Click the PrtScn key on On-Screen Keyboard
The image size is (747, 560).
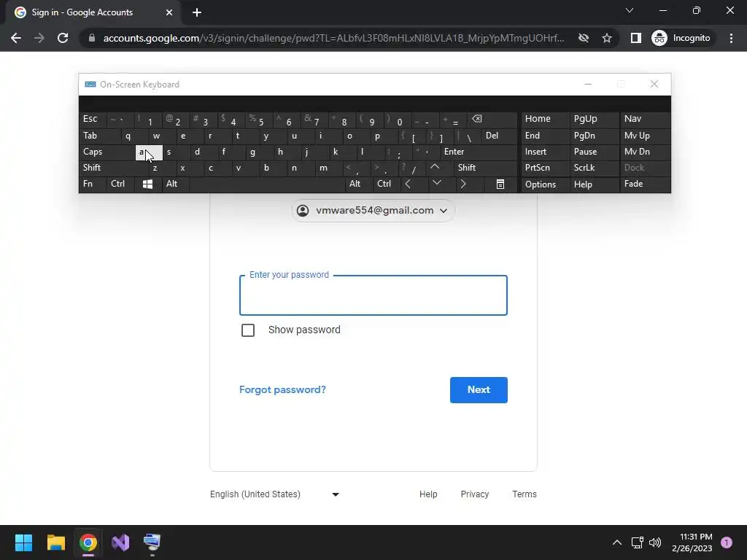(545, 168)
